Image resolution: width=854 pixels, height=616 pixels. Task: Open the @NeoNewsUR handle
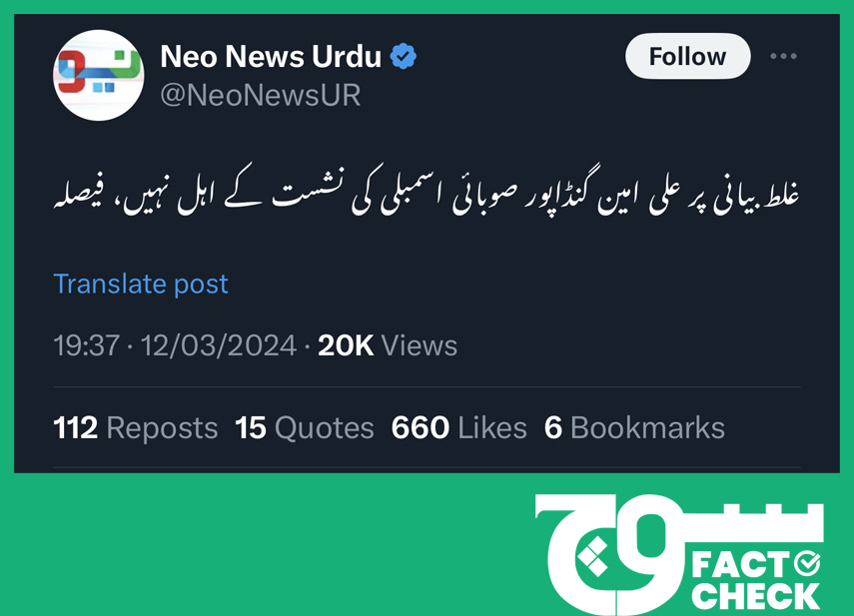(x=261, y=95)
